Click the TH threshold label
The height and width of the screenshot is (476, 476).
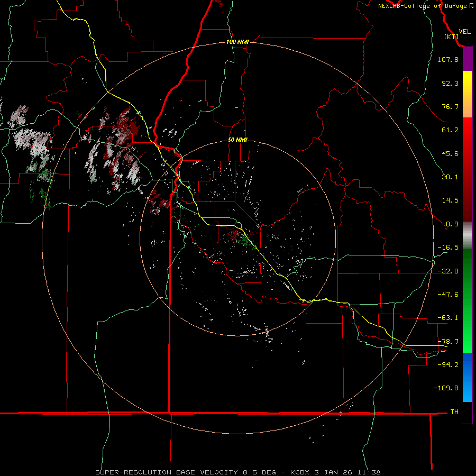[x=454, y=412]
